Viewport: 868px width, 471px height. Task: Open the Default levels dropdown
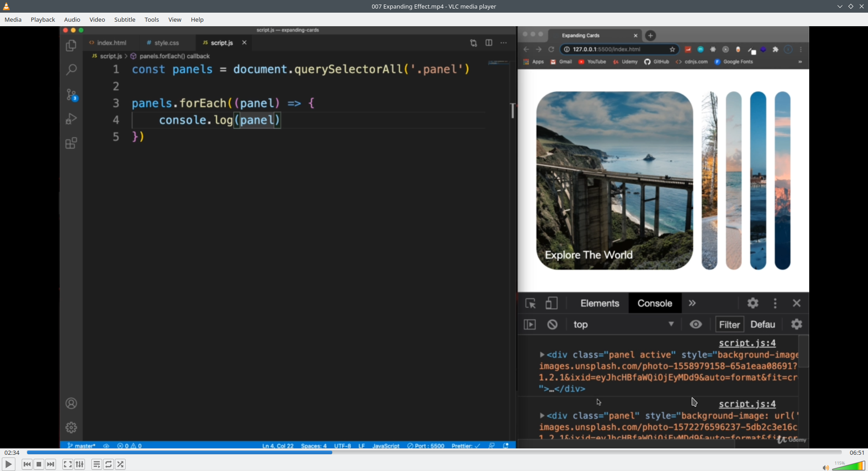pyautogui.click(x=763, y=325)
